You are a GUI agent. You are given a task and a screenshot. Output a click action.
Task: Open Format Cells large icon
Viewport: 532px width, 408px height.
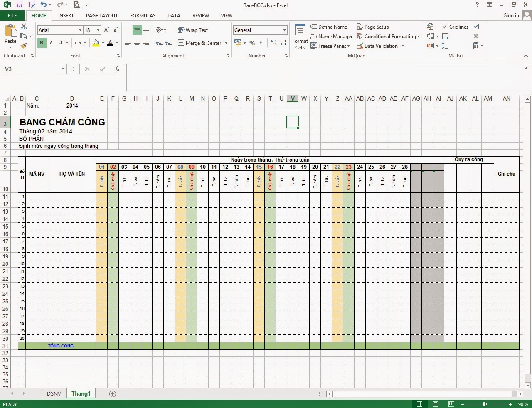point(300,37)
